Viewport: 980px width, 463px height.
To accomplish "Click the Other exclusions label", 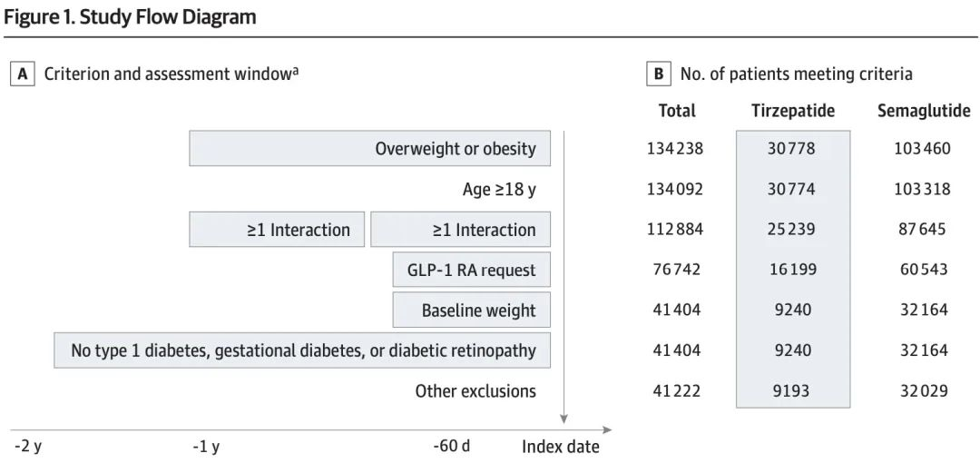I will (x=475, y=391).
